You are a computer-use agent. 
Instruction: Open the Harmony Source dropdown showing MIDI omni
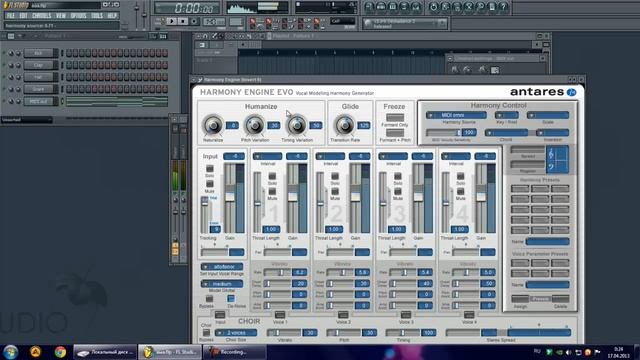click(456, 116)
